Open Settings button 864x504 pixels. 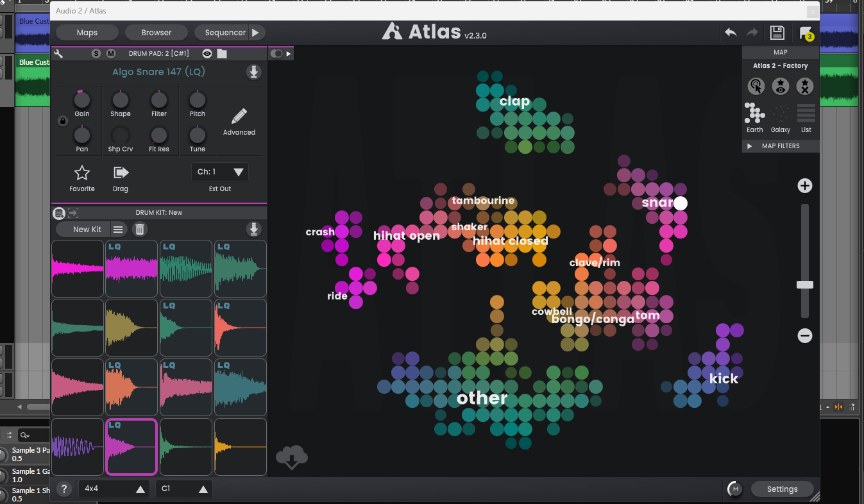[x=782, y=489]
